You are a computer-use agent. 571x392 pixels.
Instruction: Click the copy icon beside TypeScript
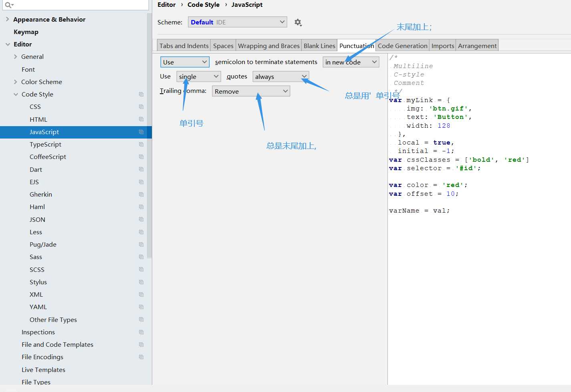[x=141, y=144]
